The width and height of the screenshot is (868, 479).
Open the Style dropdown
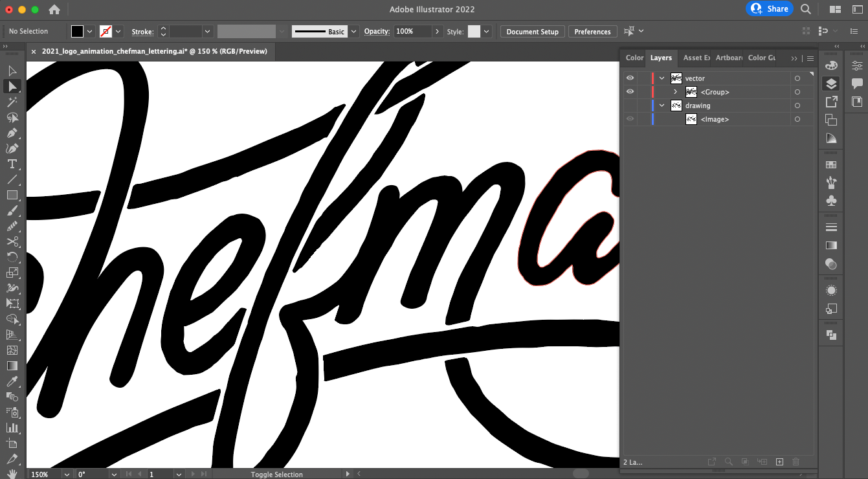(x=487, y=31)
